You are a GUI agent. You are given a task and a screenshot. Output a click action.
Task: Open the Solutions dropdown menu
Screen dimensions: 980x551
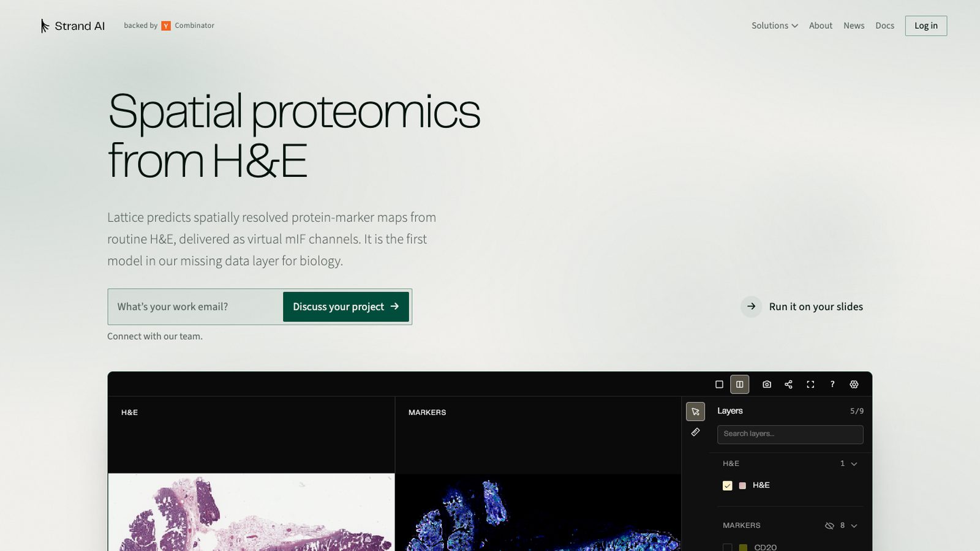[x=775, y=26]
